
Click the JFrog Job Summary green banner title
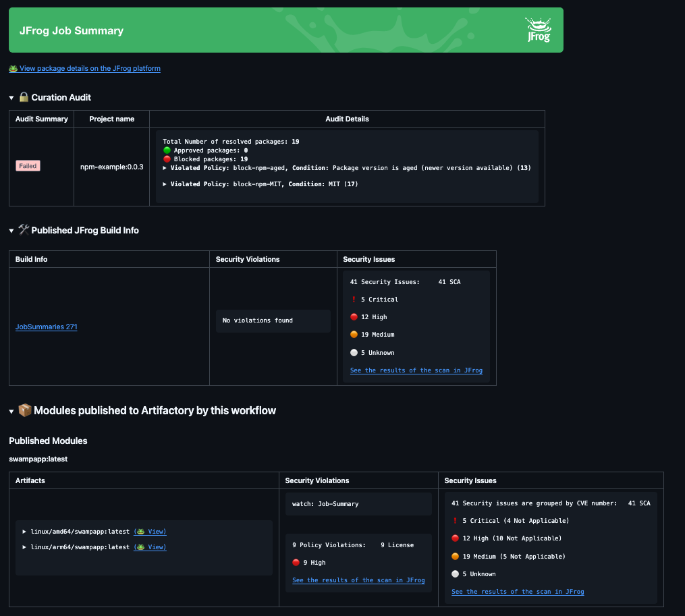point(72,30)
